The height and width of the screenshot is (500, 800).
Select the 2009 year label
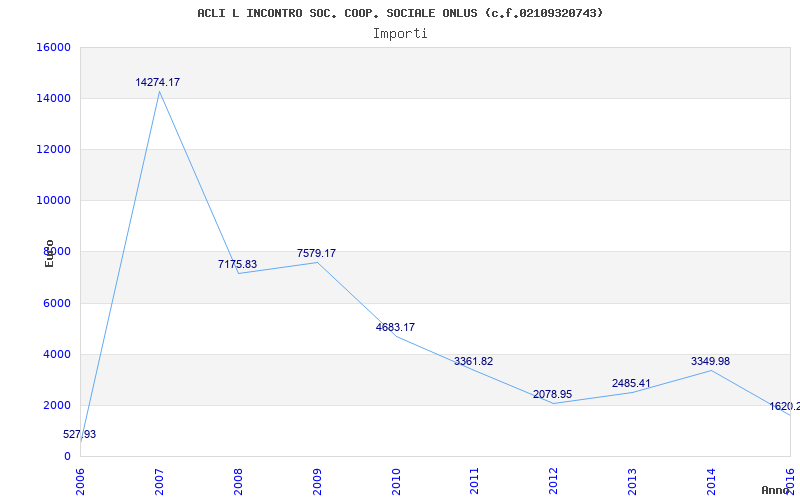tap(317, 481)
